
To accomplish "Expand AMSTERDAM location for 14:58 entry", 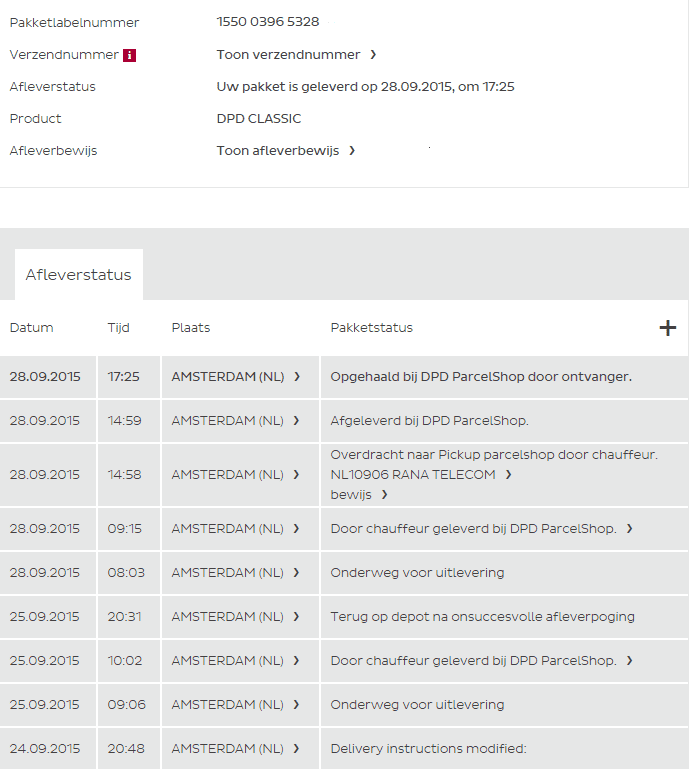I will coord(296,475).
